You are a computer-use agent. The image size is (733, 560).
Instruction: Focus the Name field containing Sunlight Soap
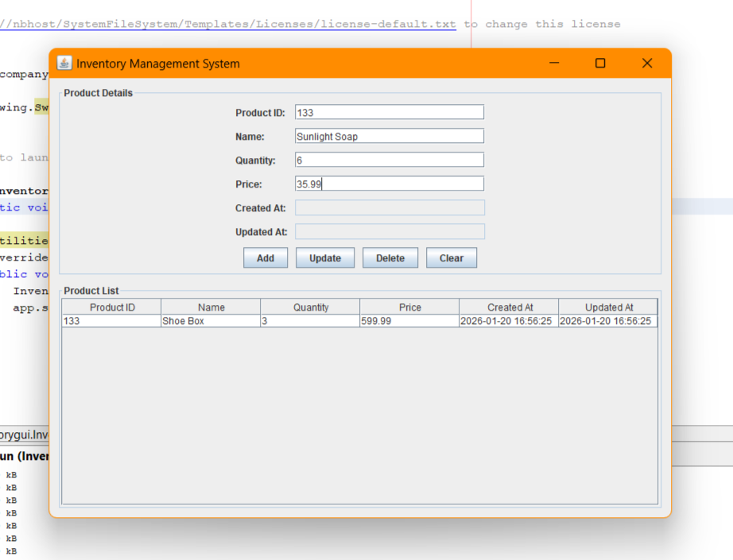click(390, 137)
